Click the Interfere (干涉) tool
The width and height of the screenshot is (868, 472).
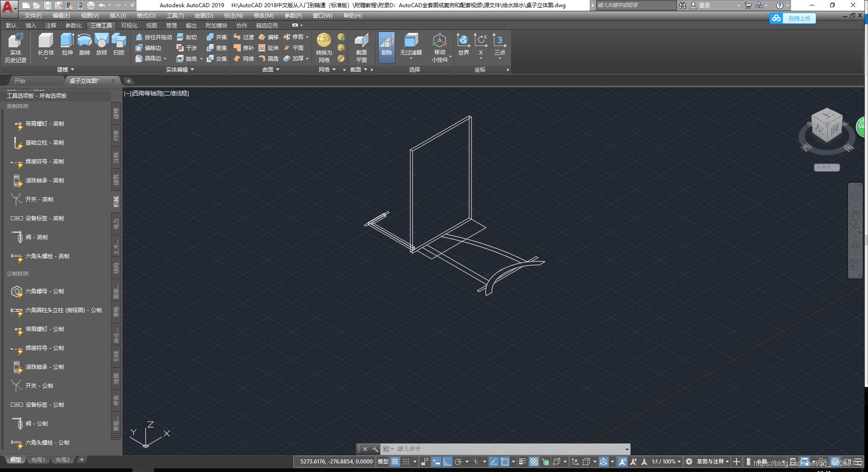pos(187,48)
